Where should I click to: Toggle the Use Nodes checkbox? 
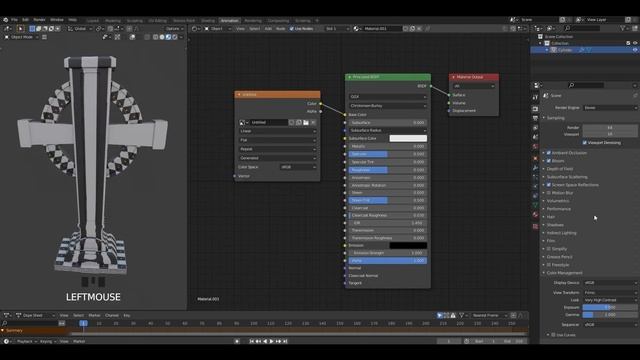pyautogui.click(x=291, y=29)
